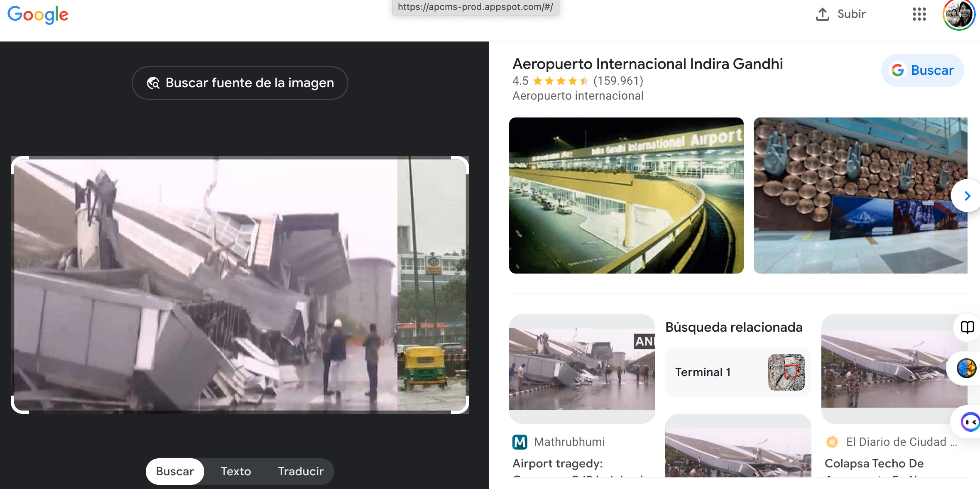This screenshot has width=980, height=489.
Task: Open the Mathrubhumi collapsed roof thumbnail
Action: click(x=582, y=369)
